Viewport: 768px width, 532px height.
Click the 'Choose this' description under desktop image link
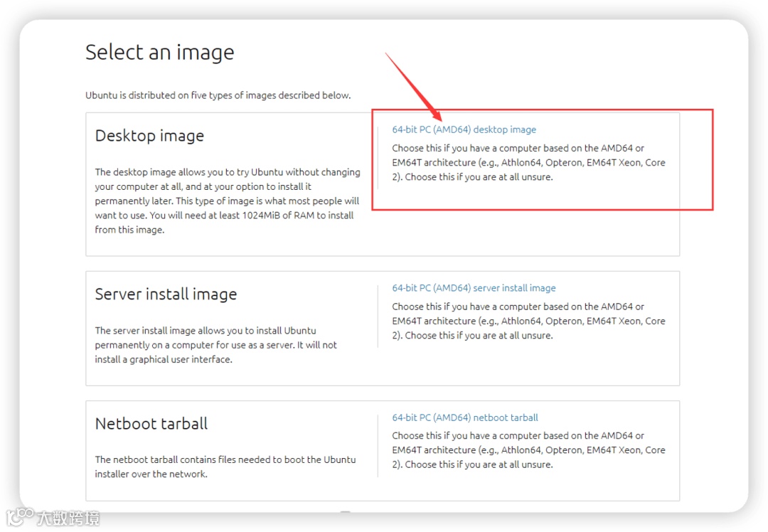(528, 162)
